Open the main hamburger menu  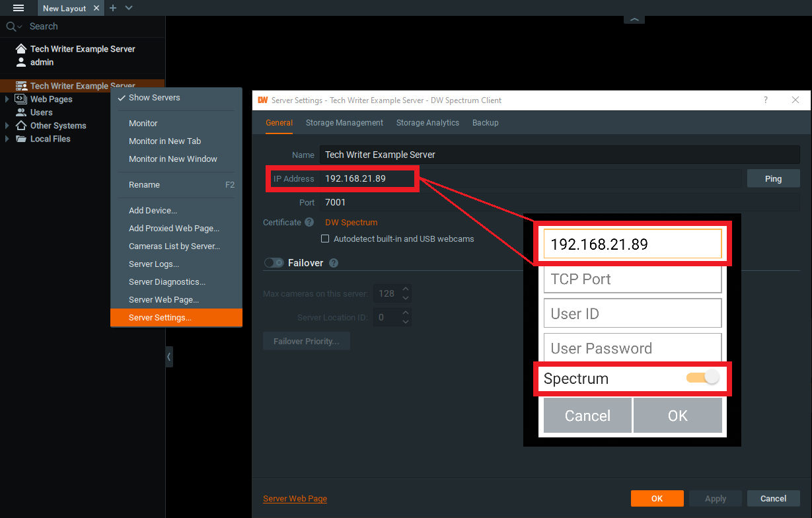pos(18,8)
